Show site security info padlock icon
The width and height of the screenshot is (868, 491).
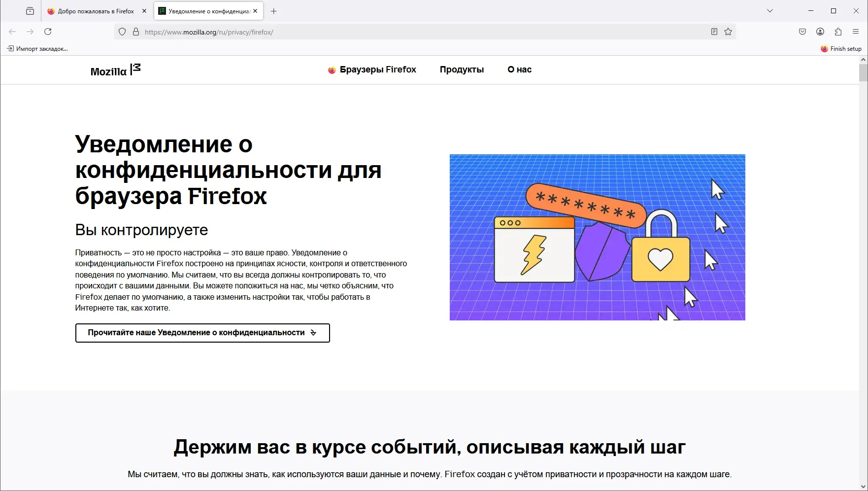click(x=136, y=32)
